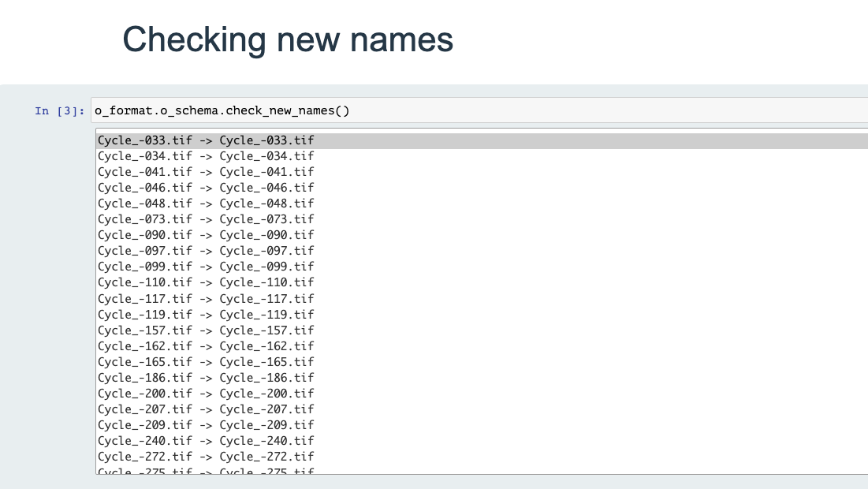Select the Cycle_-162.tif list entry
Screen dimensions: 868x489
click(206, 346)
